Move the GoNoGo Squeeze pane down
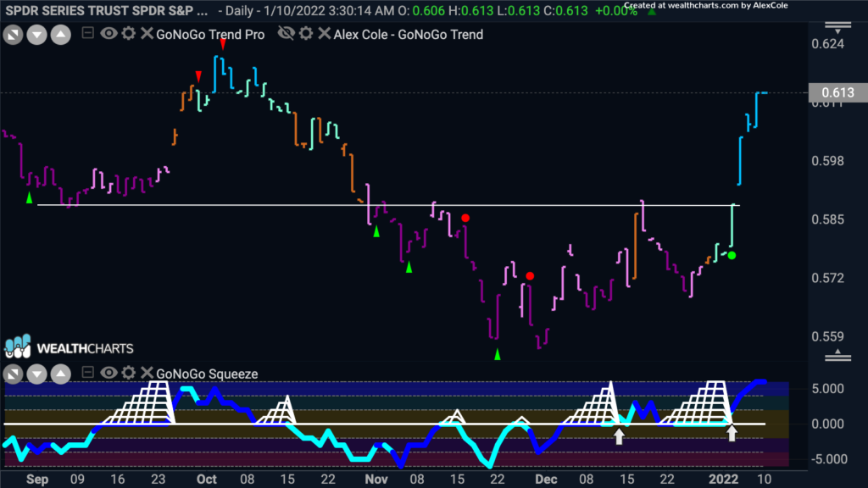The width and height of the screenshot is (868, 488). 37,374
